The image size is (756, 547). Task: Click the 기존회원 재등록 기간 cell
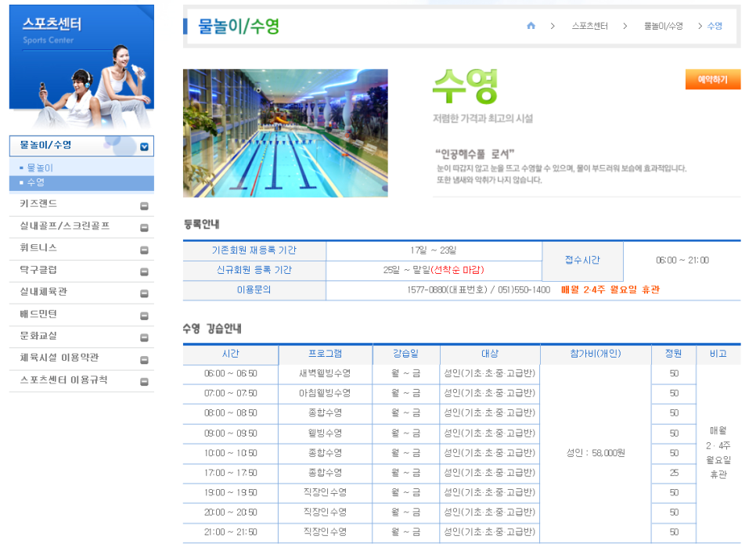(254, 250)
